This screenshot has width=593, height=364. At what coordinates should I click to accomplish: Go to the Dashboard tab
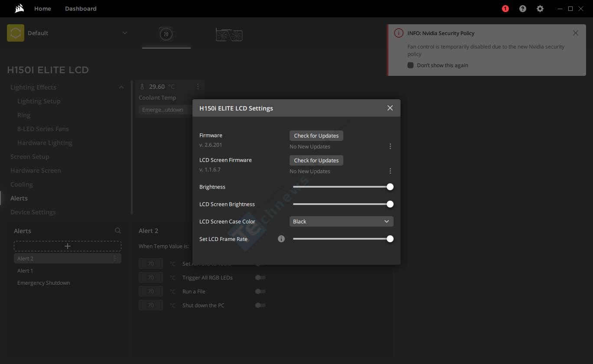[81, 9]
